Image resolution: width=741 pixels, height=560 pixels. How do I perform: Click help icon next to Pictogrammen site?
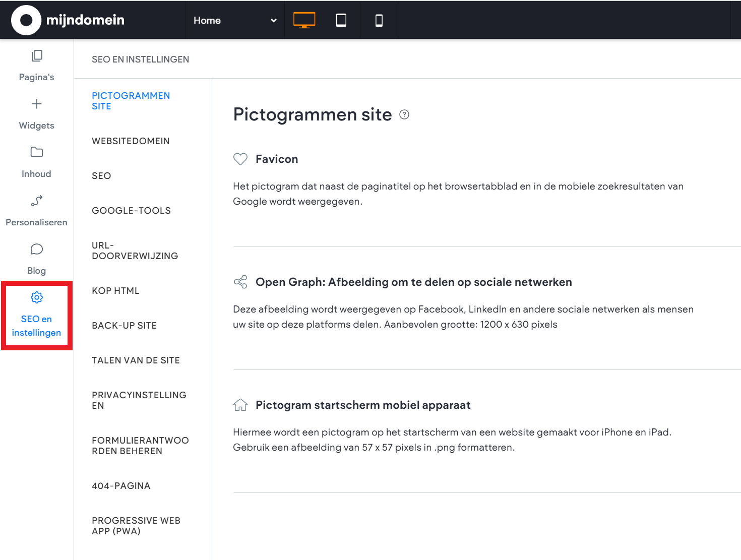click(404, 114)
